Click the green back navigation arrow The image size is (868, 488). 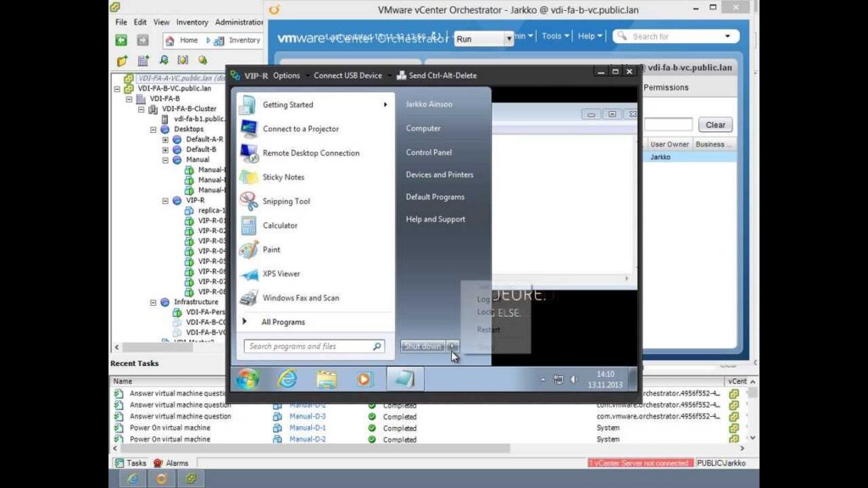tap(121, 40)
